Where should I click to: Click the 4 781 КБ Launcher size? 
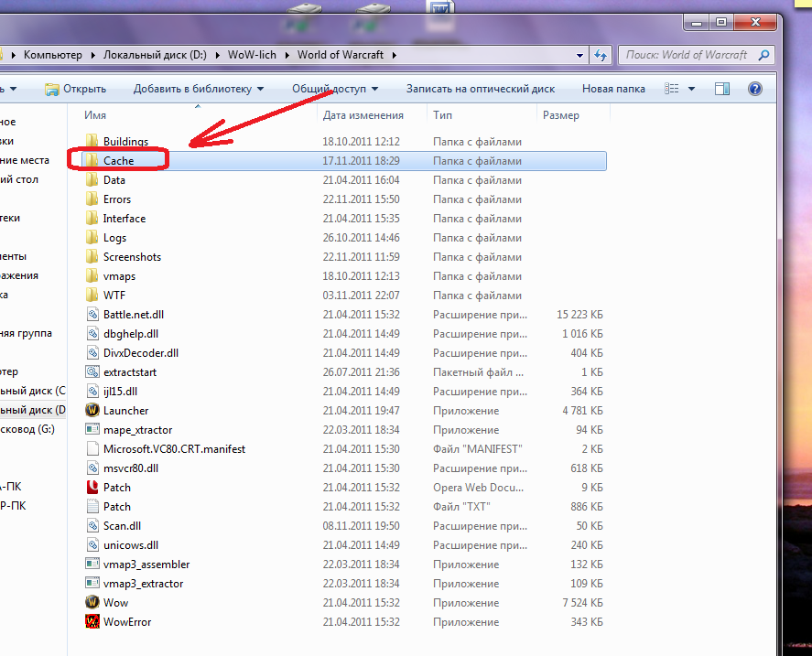582,410
